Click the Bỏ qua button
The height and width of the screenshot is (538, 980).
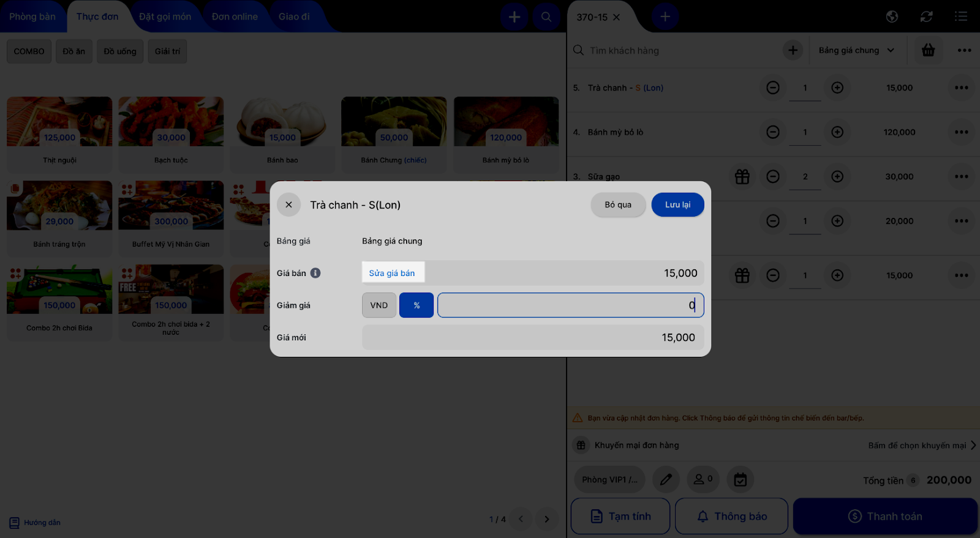[x=618, y=204]
